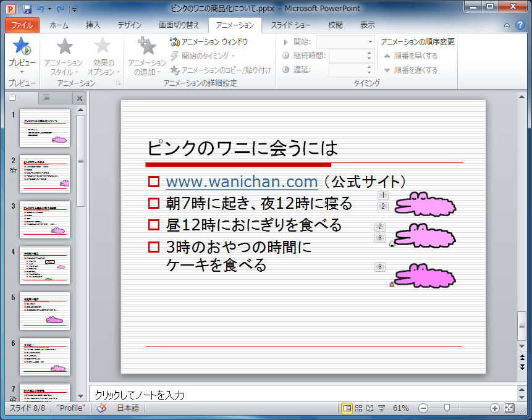Click the アニメーションの追加 star icon
This screenshot has width=532, height=420.
click(x=146, y=46)
